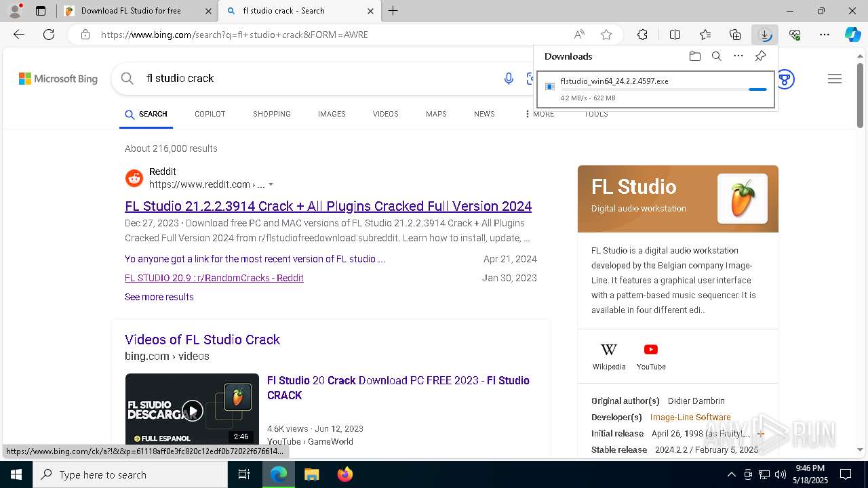Open downloads folder icon
Viewport: 868px width, 488px height.
tap(695, 56)
